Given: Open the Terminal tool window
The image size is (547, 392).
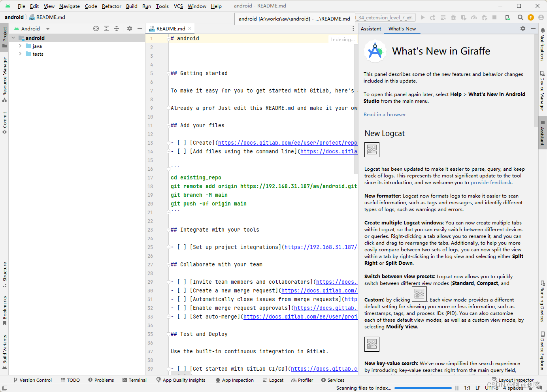Looking at the screenshot, I should pos(134,380).
